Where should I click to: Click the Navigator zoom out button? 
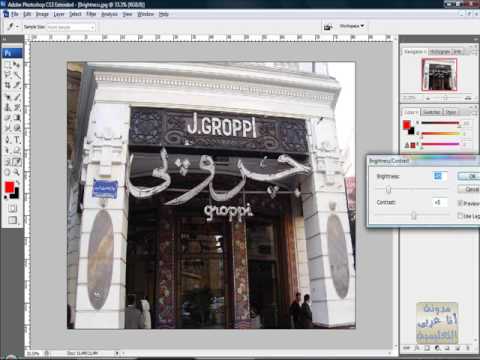click(x=428, y=98)
